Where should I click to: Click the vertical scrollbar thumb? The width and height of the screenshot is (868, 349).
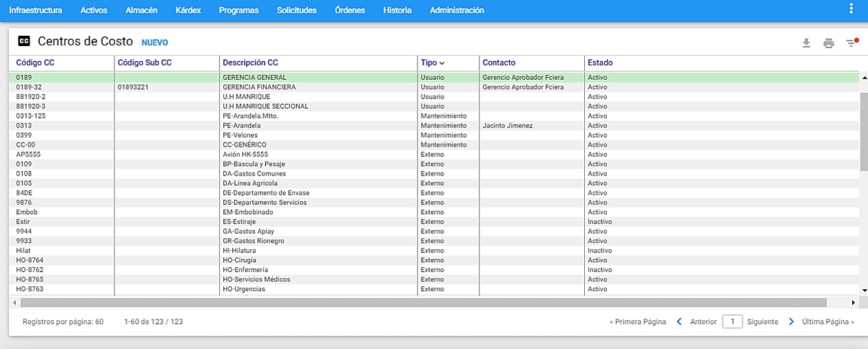pyautogui.click(x=864, y=131)
